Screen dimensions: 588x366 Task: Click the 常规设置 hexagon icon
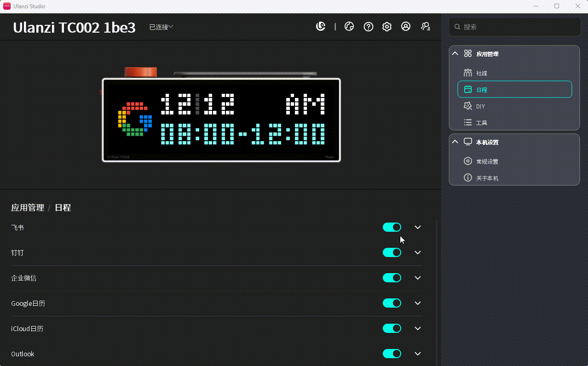point(468,161)
